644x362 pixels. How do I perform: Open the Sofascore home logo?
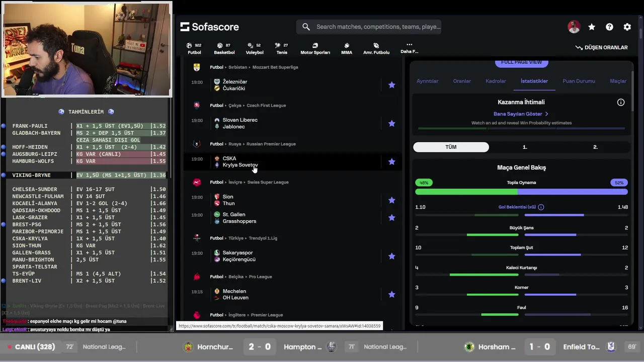point(210,27)
